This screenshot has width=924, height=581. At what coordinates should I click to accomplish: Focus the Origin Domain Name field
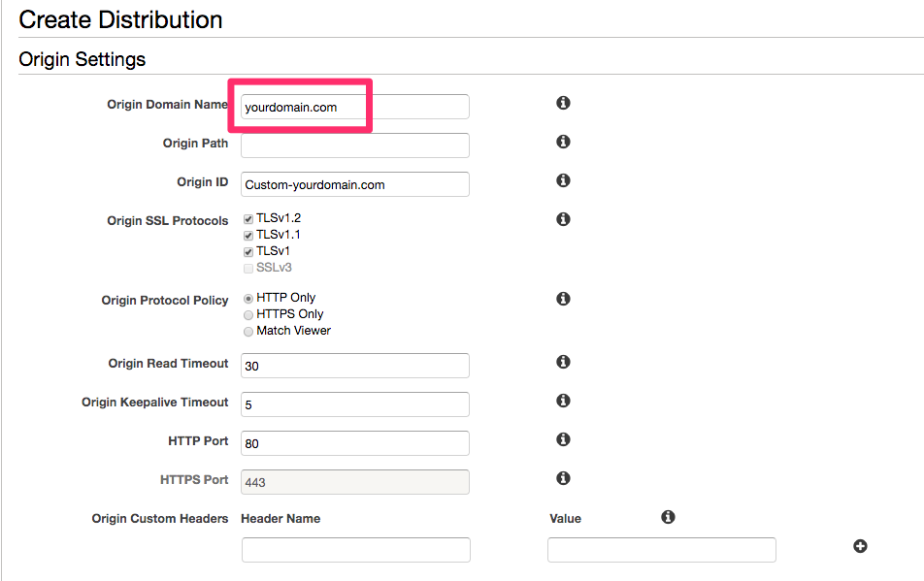click(355, 107)
